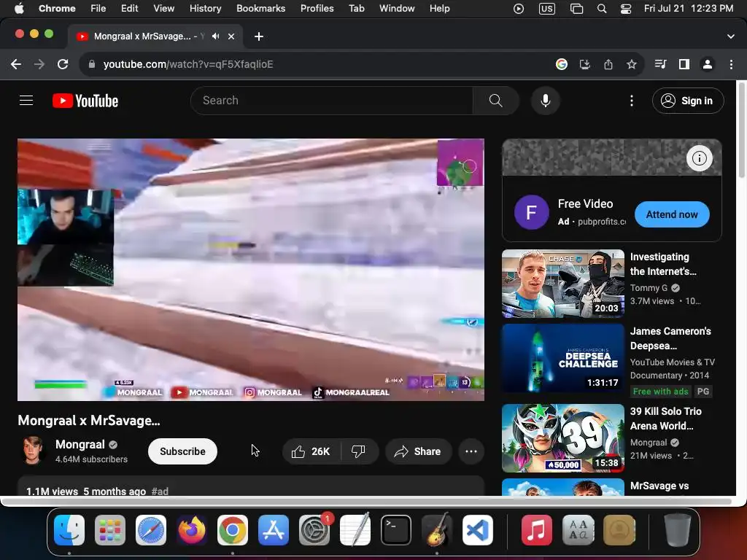Open a new tab with plus button
The height and width of the screenshot is (560, 747).
259,36
